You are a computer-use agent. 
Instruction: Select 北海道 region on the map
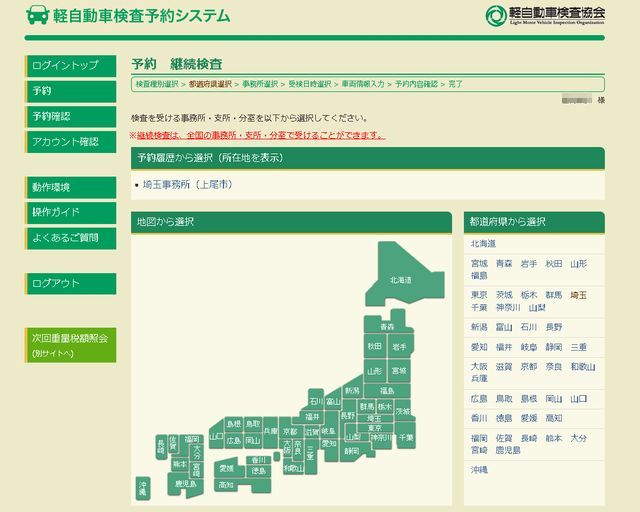coord(400,279)
